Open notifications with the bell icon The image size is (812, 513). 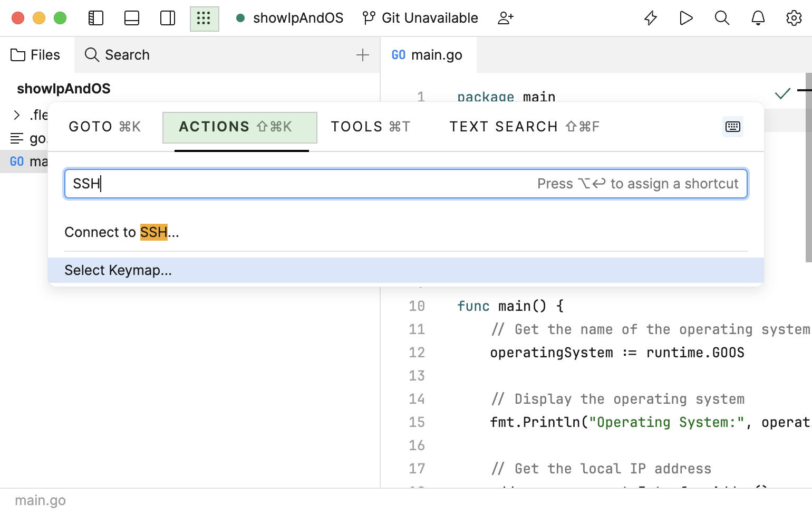point(758,18)
